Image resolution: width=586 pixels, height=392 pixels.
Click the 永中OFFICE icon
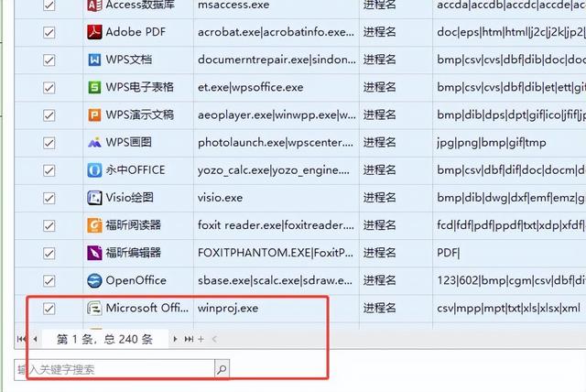coord(94,170)
